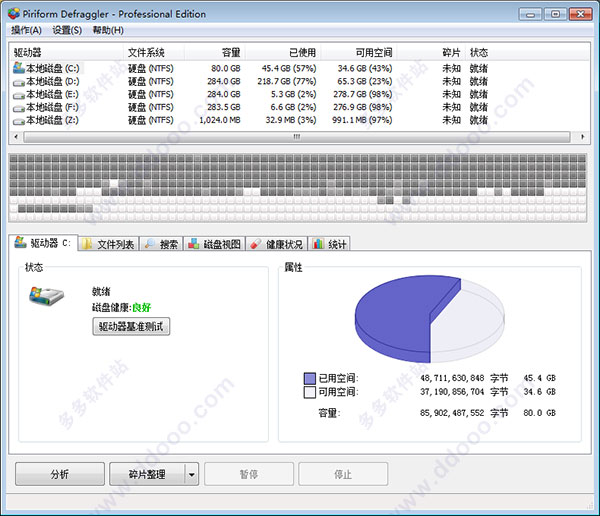The image size is (600, 516).
Task: Click the 已用空间 purple color swatch
Action: click(x=310, y=379)
